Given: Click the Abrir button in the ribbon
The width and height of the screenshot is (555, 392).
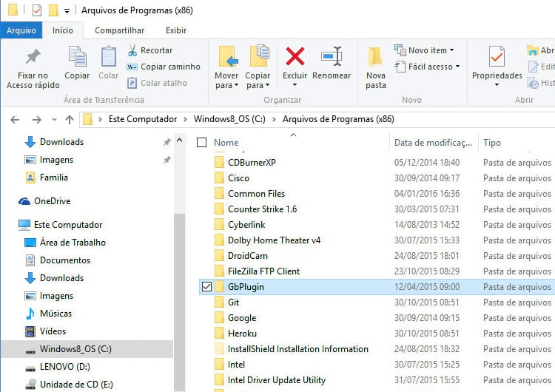Looking at the screenshot, I should [540, 50].
